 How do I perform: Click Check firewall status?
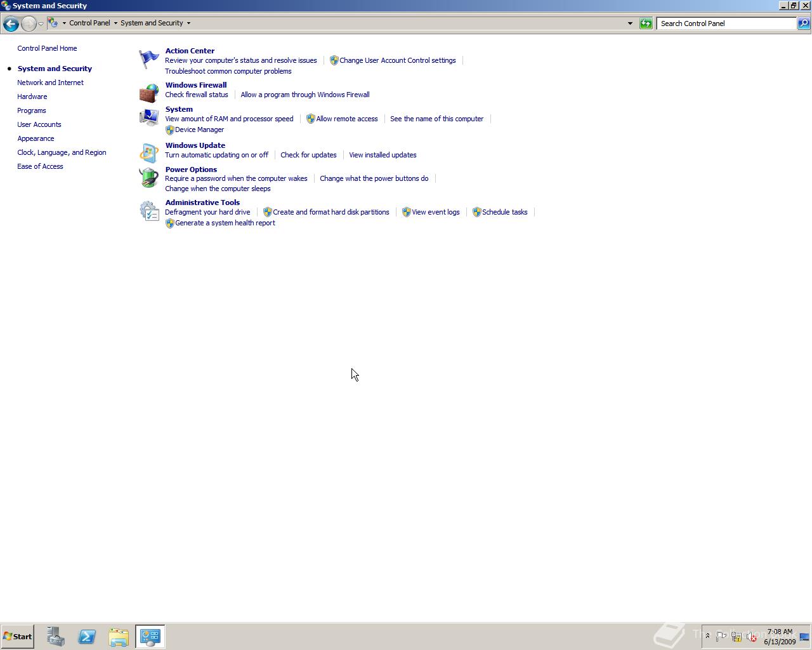click(196, 95)
